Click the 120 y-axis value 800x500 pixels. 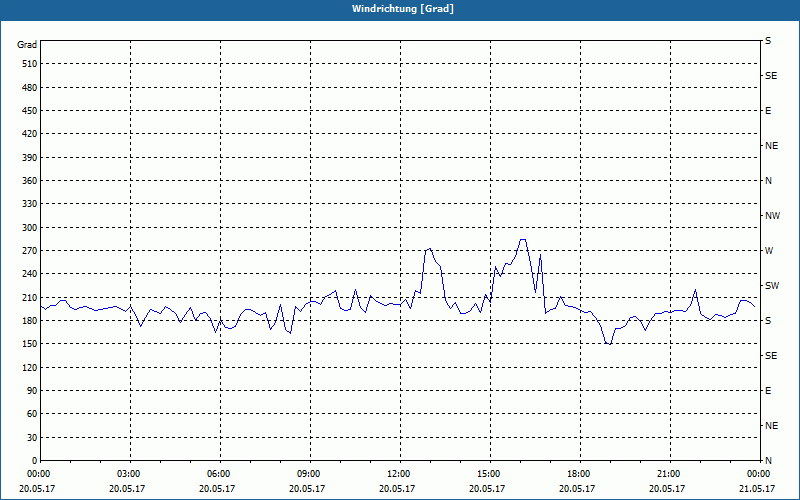tap(30, 367)
